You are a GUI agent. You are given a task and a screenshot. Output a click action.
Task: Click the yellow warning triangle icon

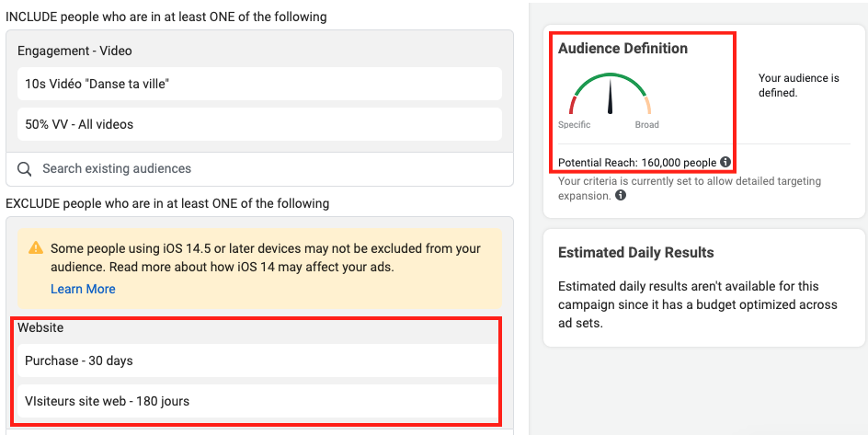coord(36,248)
